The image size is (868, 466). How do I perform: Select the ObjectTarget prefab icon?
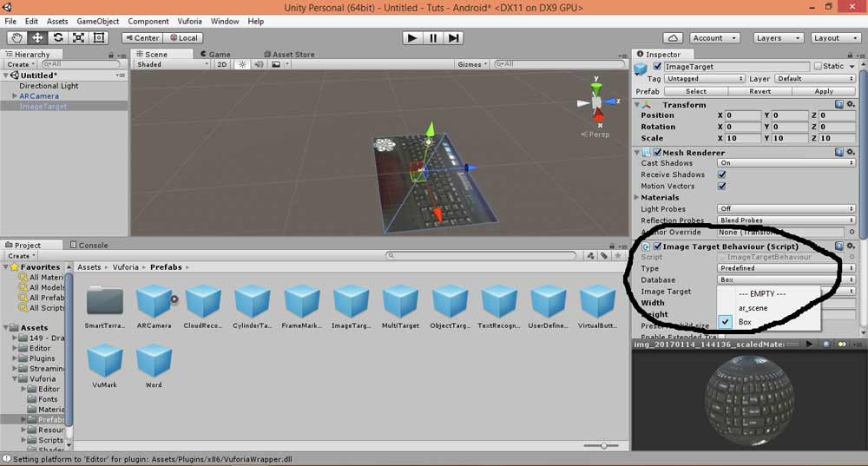[x=450, y=301]
